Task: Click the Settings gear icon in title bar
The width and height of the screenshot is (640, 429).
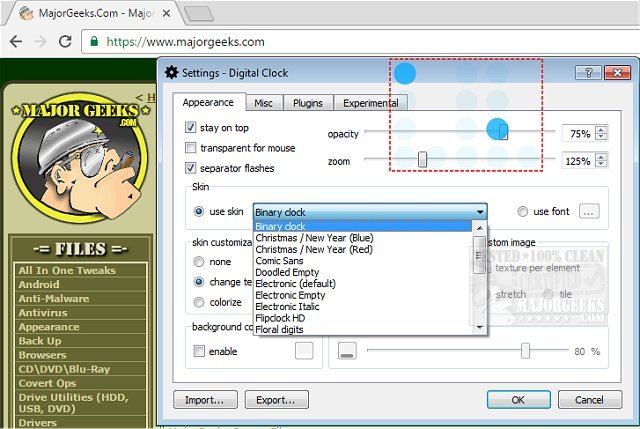Action: click(x=171, y=73)
